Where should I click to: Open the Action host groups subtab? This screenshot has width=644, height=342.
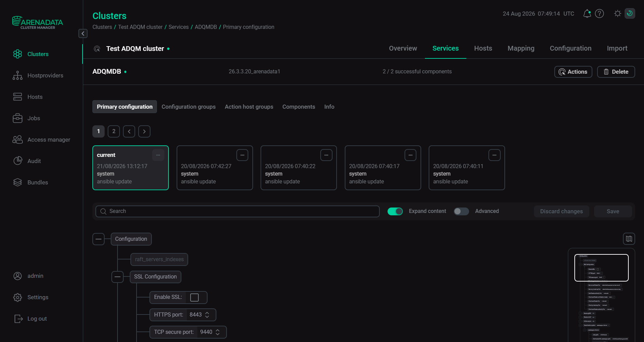[249, 107]
